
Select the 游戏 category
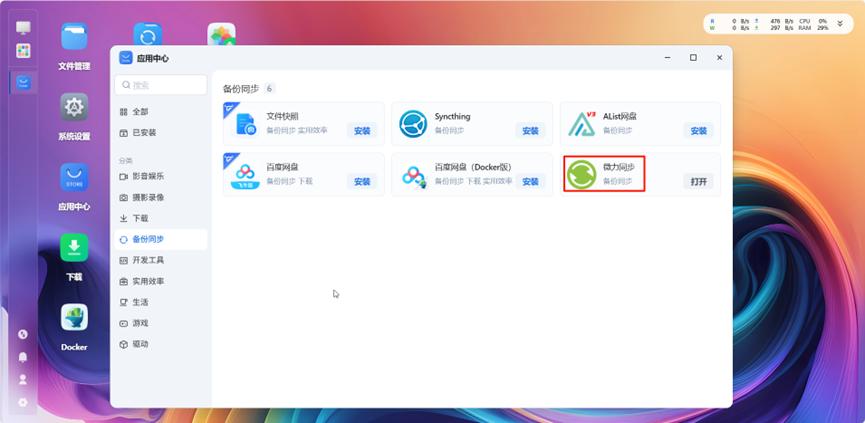(161, 323)
